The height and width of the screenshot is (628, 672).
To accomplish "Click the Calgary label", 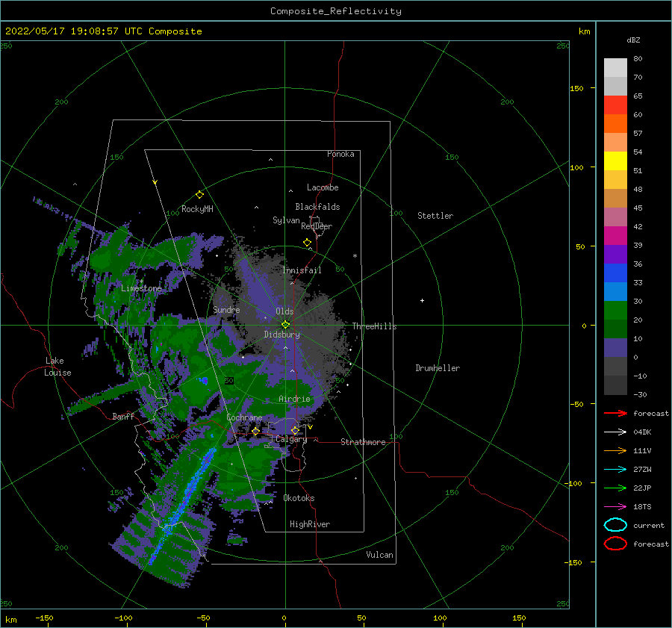I will tap(291, 439).
